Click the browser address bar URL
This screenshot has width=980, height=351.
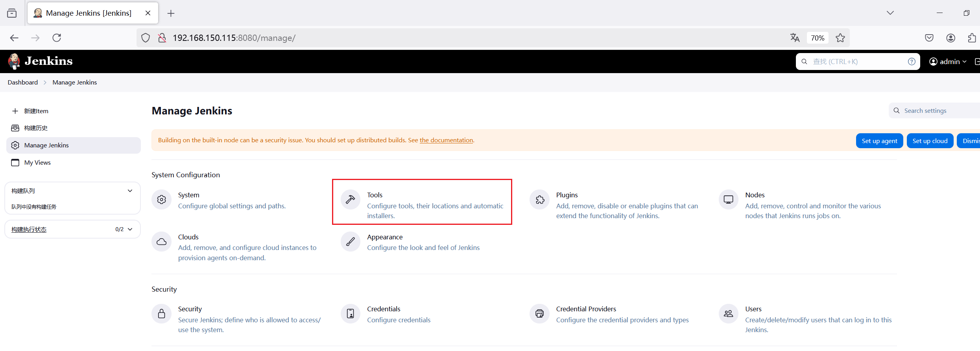tap(234, 38)
